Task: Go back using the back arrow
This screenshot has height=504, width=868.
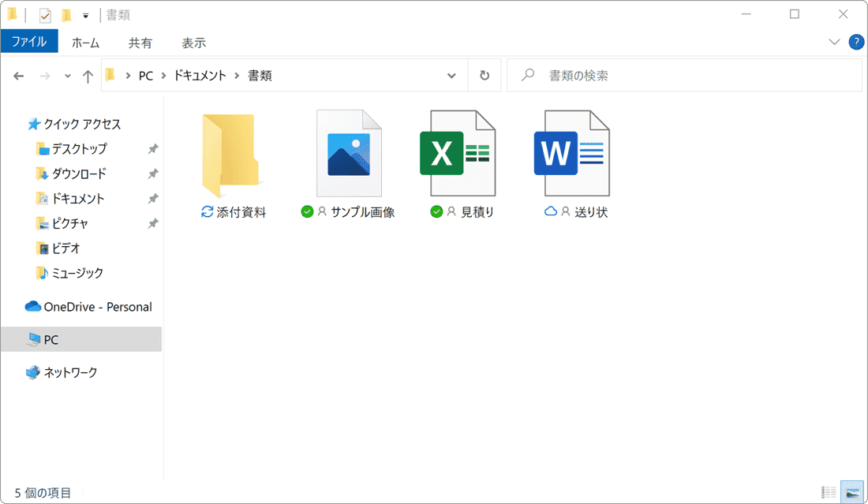Action: pos(18,75)
